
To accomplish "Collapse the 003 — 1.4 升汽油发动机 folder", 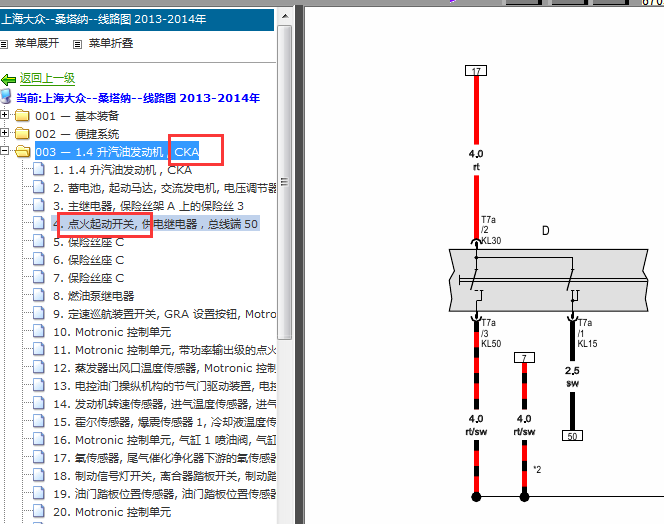I will tap(4, 150).
